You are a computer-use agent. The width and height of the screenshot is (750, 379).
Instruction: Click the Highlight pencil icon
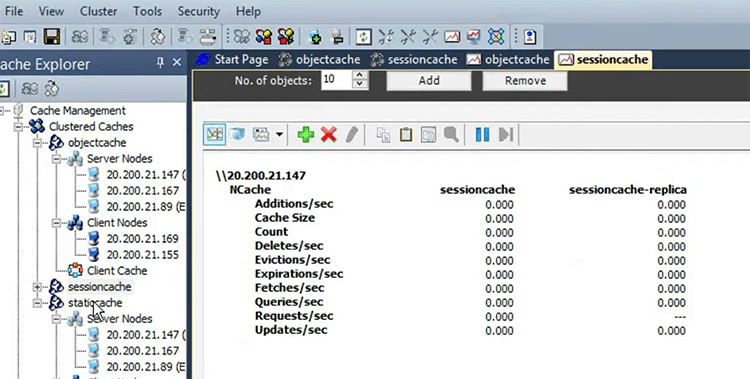click(x=352, y=135)
